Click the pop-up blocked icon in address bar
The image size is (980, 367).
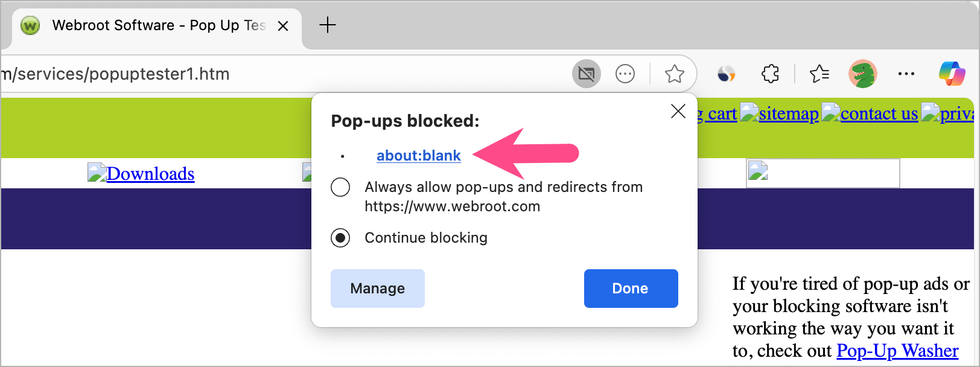click(586, 74)
